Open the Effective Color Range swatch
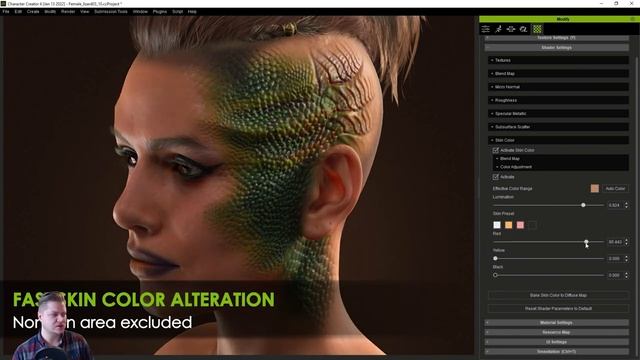640x360 pixels. tap(595, 188)
